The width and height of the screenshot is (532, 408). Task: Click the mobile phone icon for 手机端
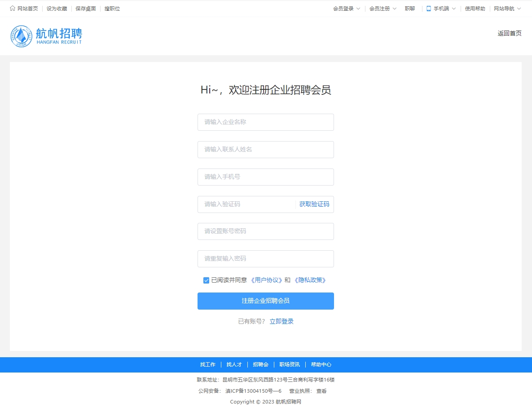pyautogui.click(x=429, y=9)
